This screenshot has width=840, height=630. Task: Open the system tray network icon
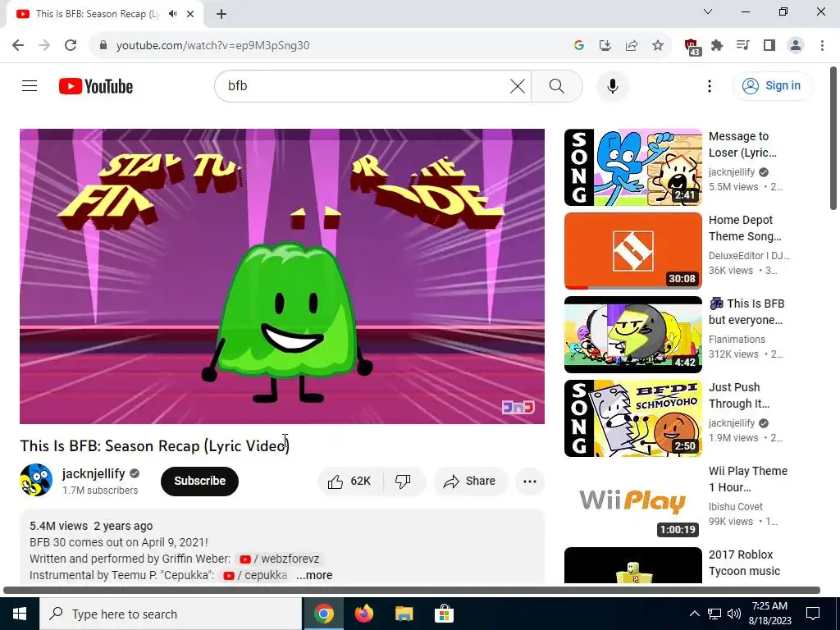click(x=714, y=614)
